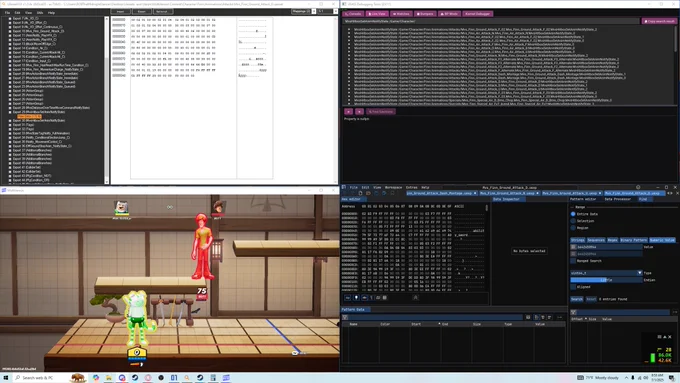Open the Kismet Debugger tab
This screenshot has width=680, height=383.
point(477,14)
